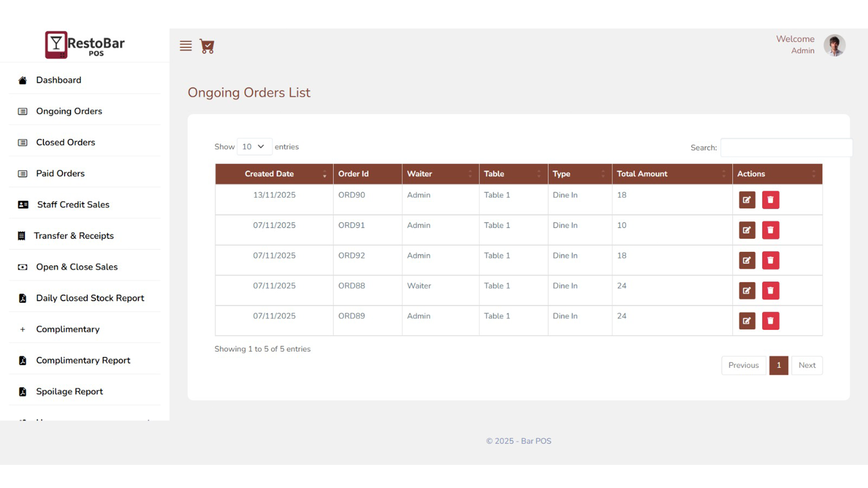Open RestoBar POS logo
This screenshot has height=488, width=868.
(x=85, y=45)
